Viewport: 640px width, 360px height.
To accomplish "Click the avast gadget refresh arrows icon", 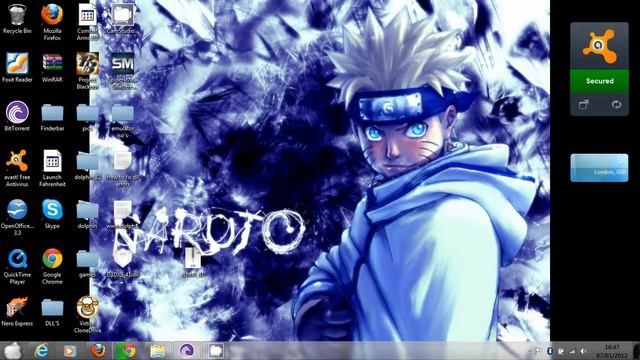I will click(x=616, y=105).
